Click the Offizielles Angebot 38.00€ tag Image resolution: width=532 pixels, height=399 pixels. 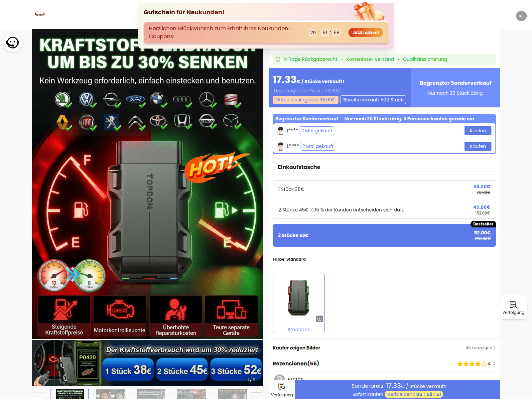(305, 100)
